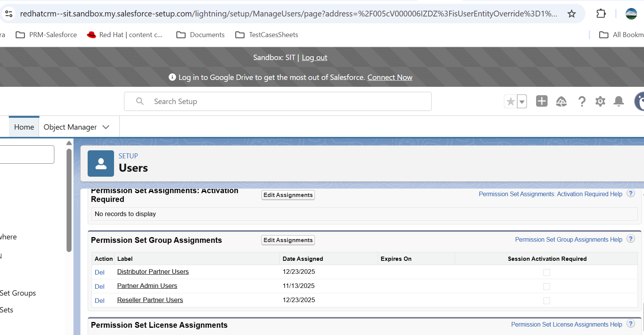Open the browser extensions puzzle icon

(x=601, y=14)
